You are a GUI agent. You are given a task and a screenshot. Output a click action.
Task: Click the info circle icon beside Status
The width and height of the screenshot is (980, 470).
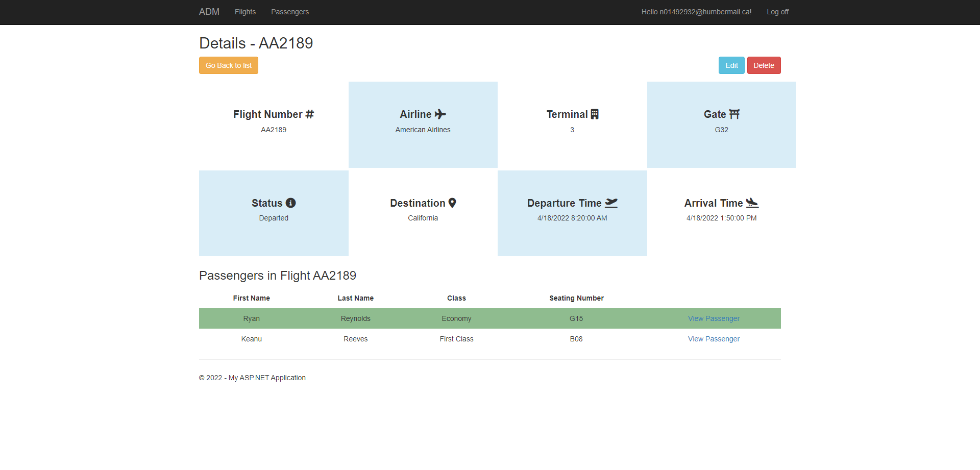point(291,203)
